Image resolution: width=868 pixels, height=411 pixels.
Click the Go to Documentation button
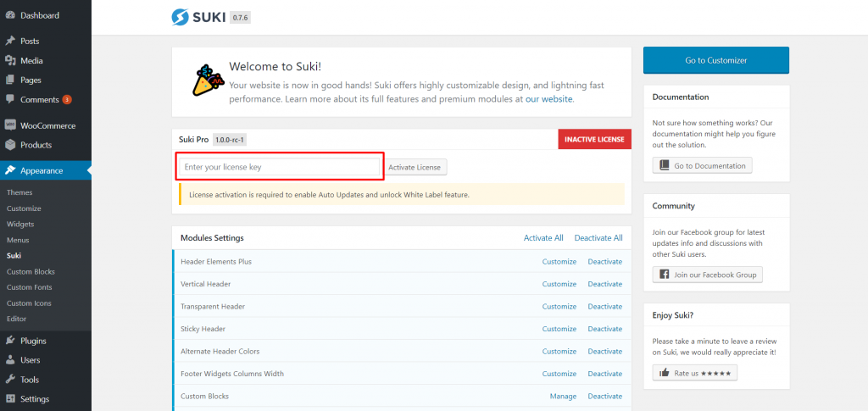tap(702, 165)
